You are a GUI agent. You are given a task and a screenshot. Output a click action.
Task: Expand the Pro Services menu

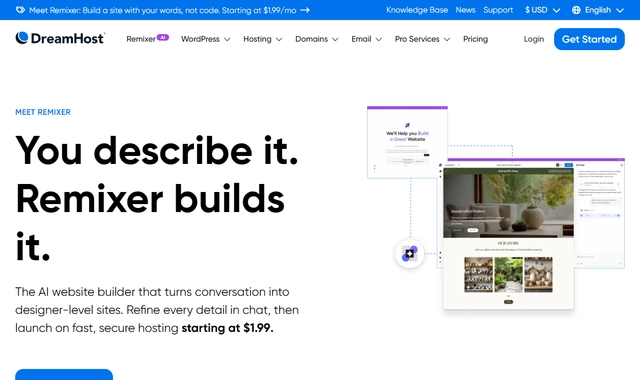pos(422,39)
